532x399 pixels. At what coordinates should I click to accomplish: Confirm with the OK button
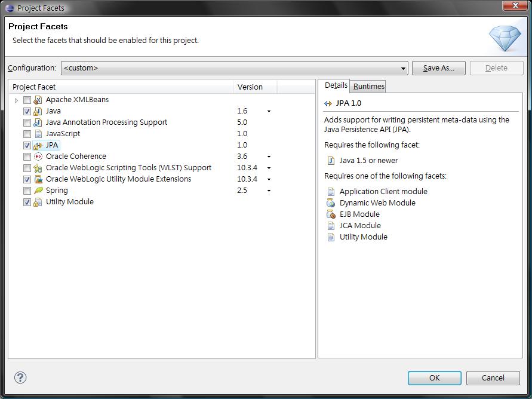pos(434,377)
